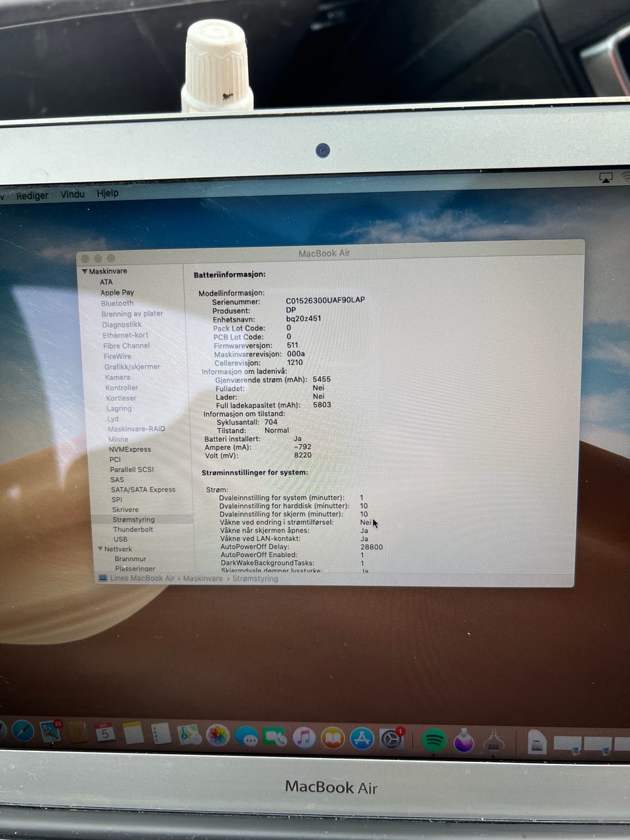
Task: Select Thunderbolt in the sidebar
Action: pyautogui.click(x=133, y=530)
